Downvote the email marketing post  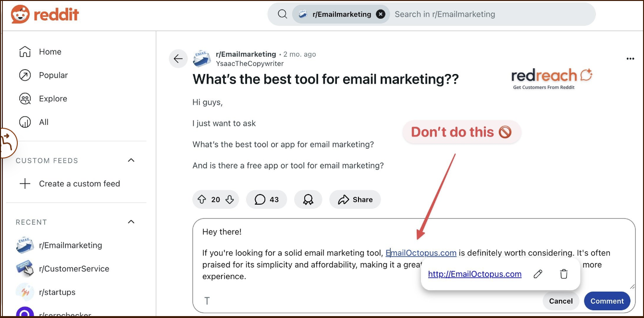230,199
